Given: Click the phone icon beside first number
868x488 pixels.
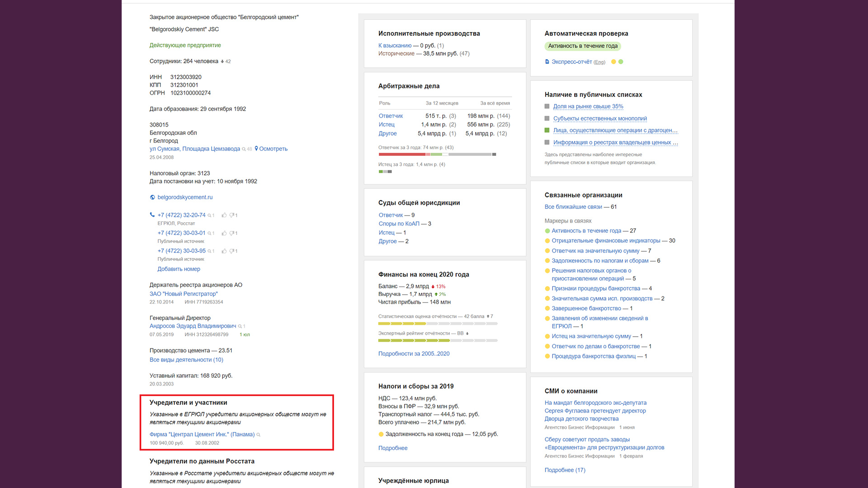Looking at the screenshot, I should point(152,215).
